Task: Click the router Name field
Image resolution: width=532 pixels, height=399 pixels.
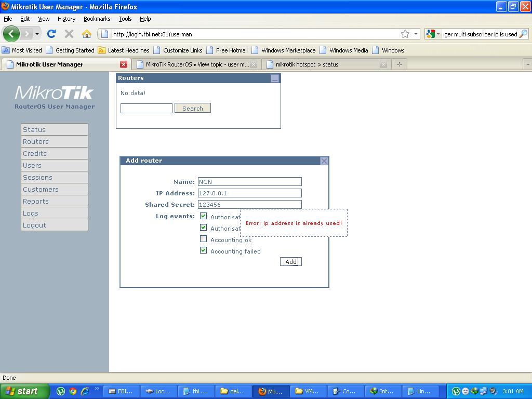Action: coord(250,181)
